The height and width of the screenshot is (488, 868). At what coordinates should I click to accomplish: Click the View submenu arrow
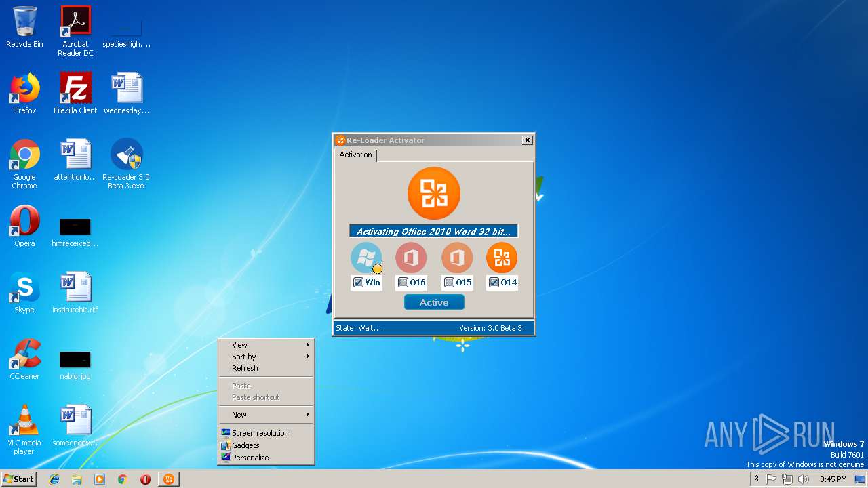(x=307, y=345)
